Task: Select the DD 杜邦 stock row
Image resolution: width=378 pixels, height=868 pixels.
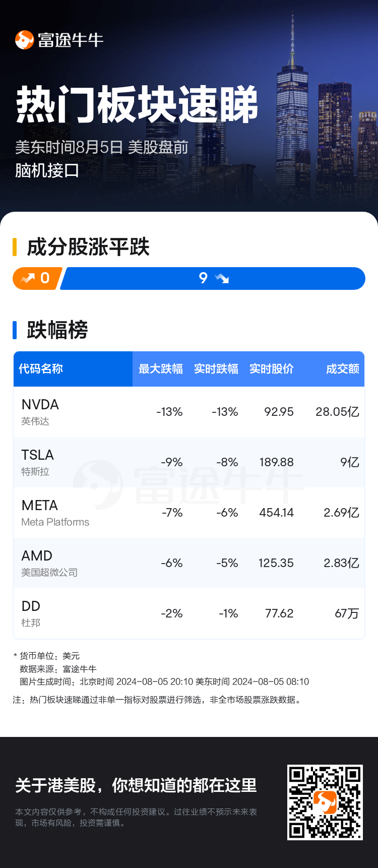Action: [188, 613]
